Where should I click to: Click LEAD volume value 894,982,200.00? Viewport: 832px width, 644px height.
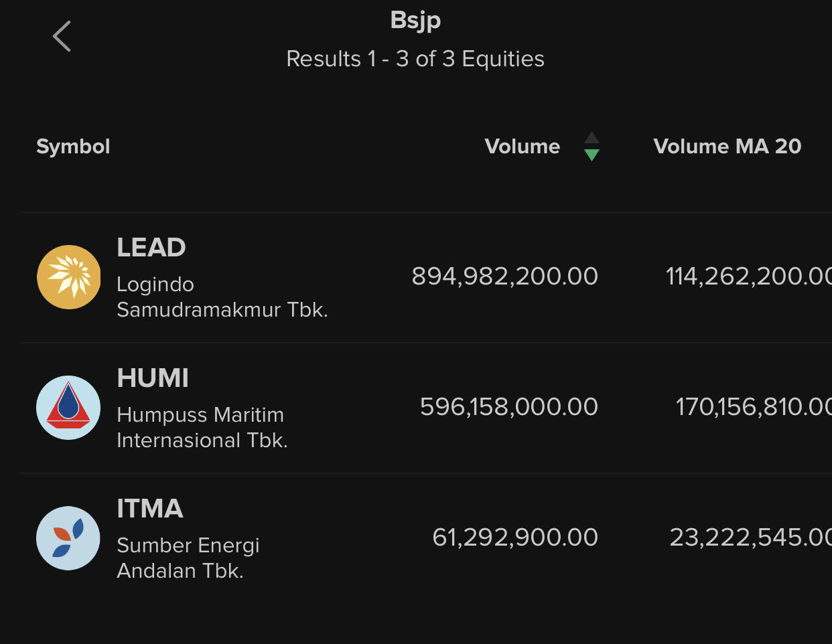pos(504,276)
